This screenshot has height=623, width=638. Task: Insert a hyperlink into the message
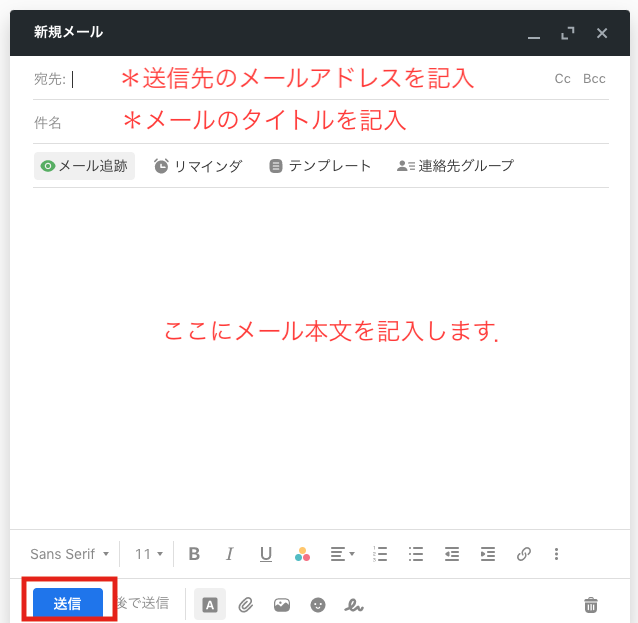pyautogui.click(x=523, y=554)
